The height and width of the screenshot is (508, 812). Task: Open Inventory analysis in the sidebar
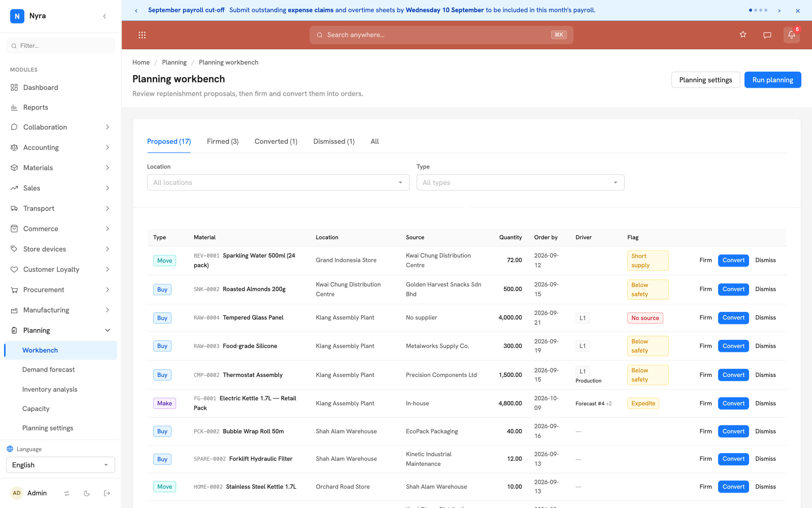tap(61, 389)
